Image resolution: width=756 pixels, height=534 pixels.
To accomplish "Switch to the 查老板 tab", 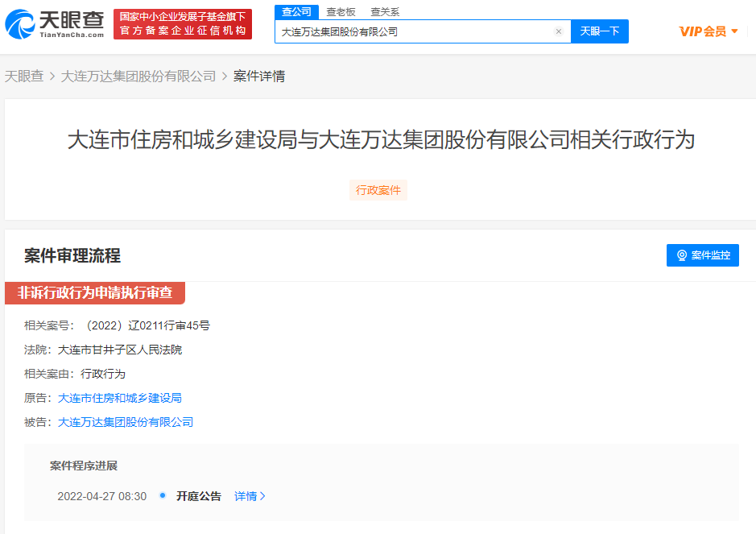I will coord(341,11).
